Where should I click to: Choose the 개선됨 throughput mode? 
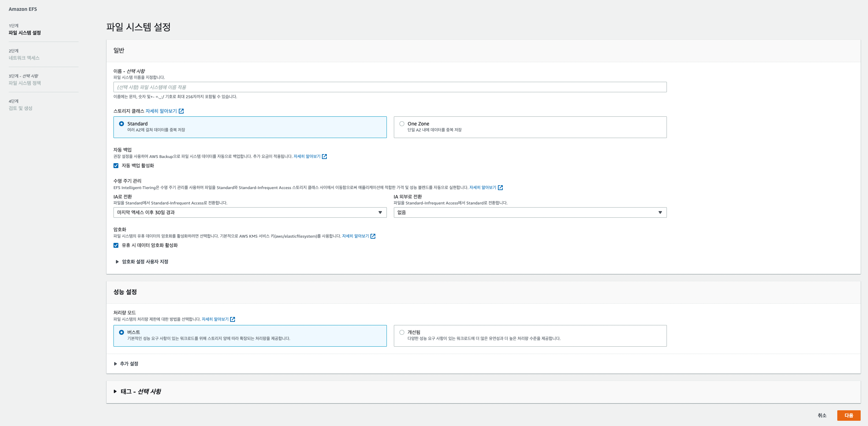(x=402, y=332)
